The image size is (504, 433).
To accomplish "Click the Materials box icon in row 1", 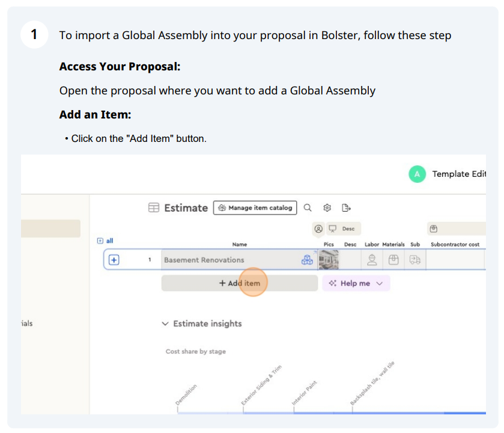I will [393, 260].
